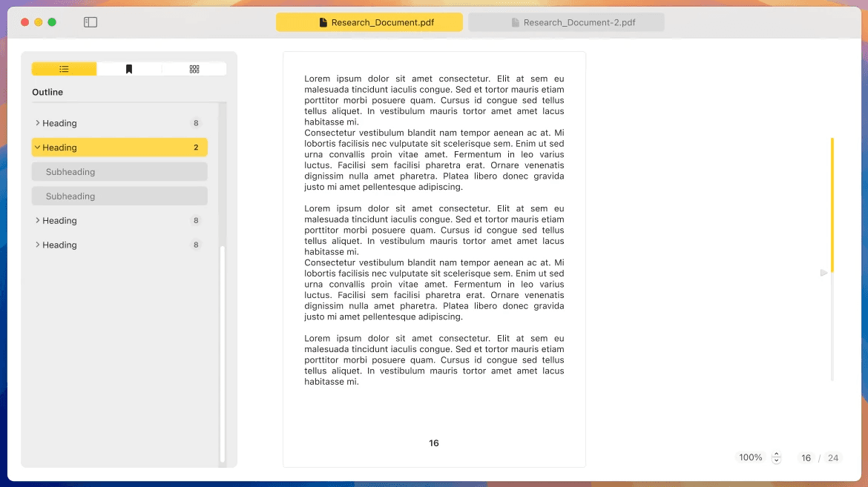Select the third Heading row in Outline

(x=119, y=220)
